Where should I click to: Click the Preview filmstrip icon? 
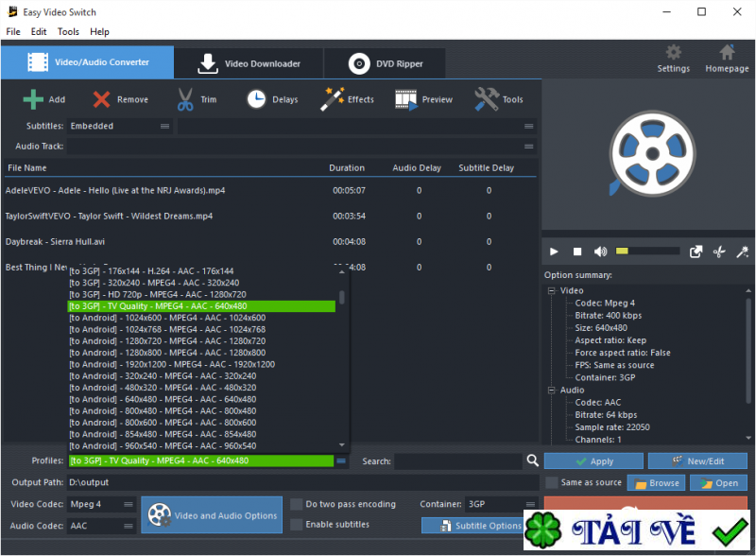[x=406, y=99]
